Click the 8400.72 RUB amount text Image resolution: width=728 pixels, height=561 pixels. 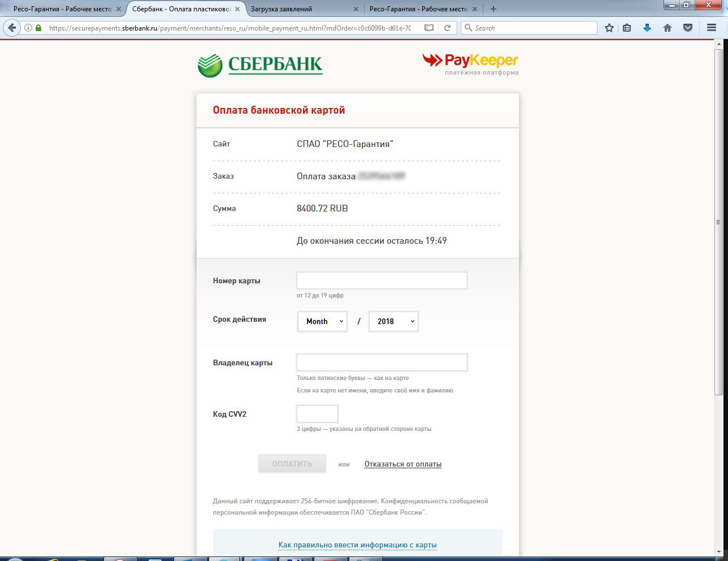(x=322, y=208)
